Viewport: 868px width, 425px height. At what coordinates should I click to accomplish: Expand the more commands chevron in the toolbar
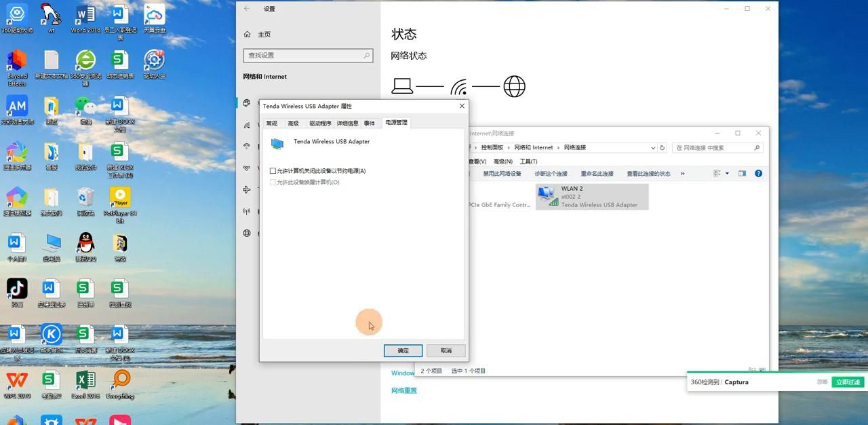click(x=682, y=173)
